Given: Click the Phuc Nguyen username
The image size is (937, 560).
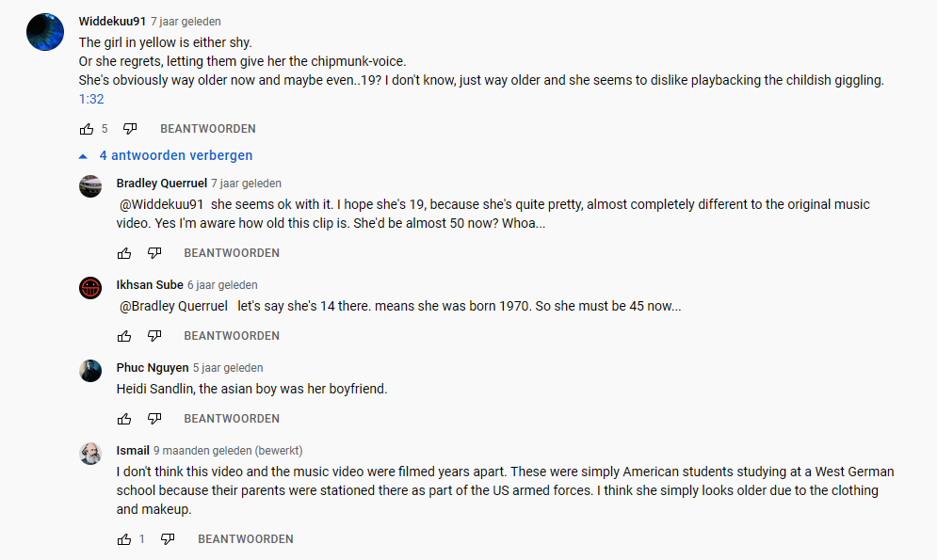Looking at the screenshot, I should coord(152,368).
